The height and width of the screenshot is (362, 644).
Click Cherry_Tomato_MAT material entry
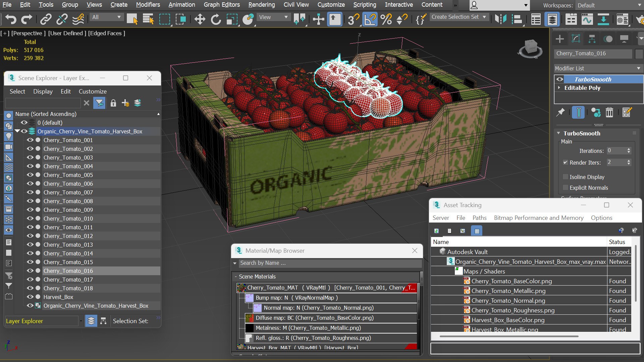(x=327, y=288)
